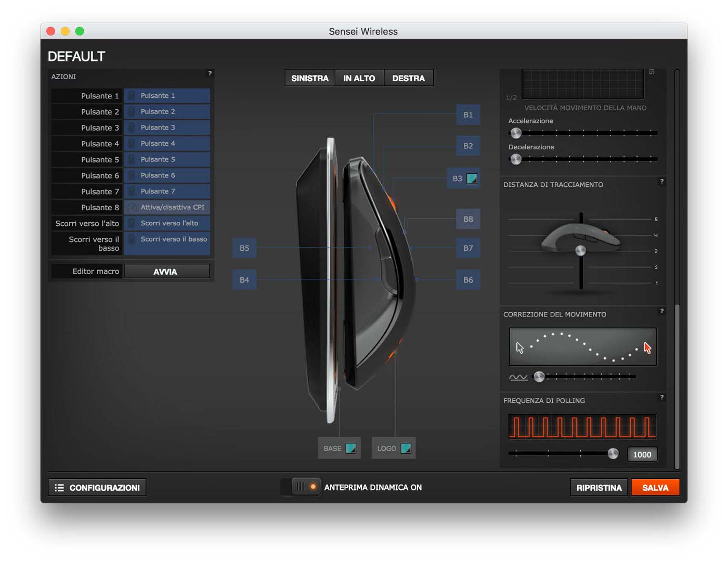Viewport: 728px width, 561px height.
Task: Open the Attiva/disattiva CPI action dropdown
Action: [x=167, y=207]
